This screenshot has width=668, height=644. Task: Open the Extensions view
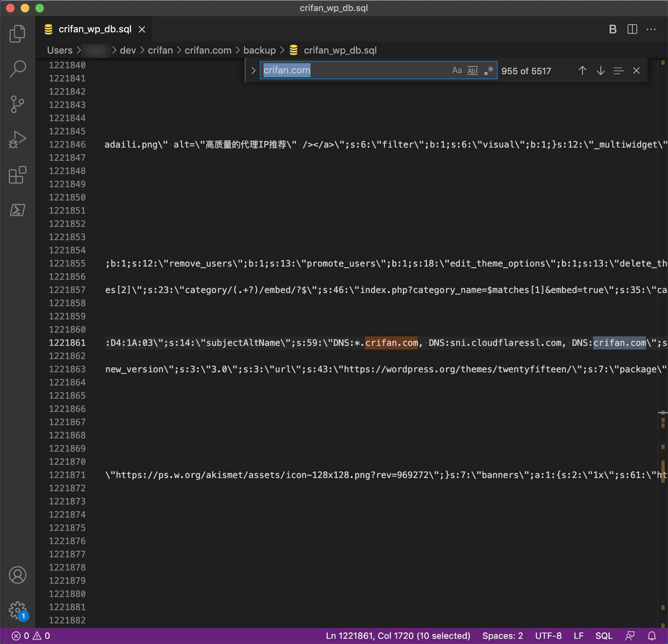(x=17, y=175)
